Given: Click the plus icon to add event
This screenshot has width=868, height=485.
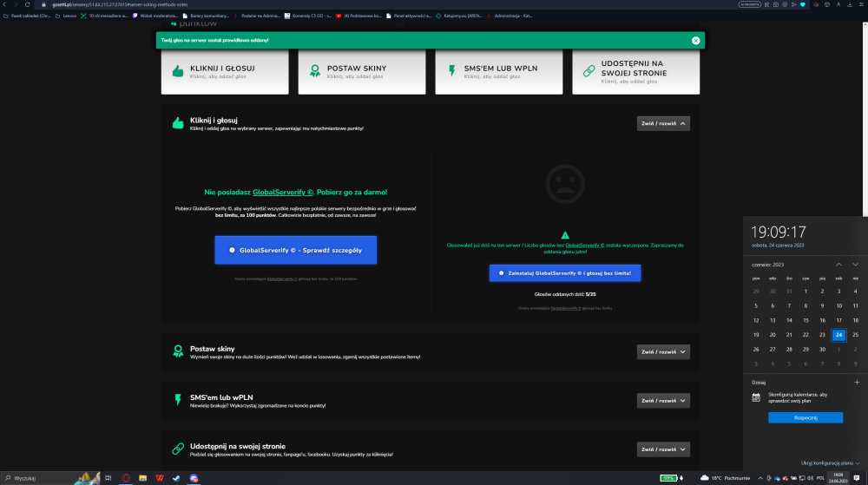Looking at the screenshot, I should [x=857, y=382].
